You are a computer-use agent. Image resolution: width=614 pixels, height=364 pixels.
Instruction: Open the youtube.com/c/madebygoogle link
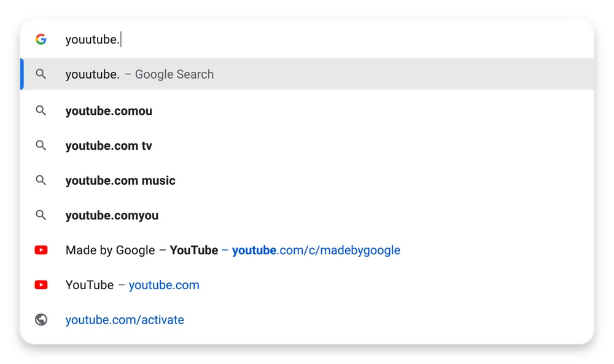point(316,250)
